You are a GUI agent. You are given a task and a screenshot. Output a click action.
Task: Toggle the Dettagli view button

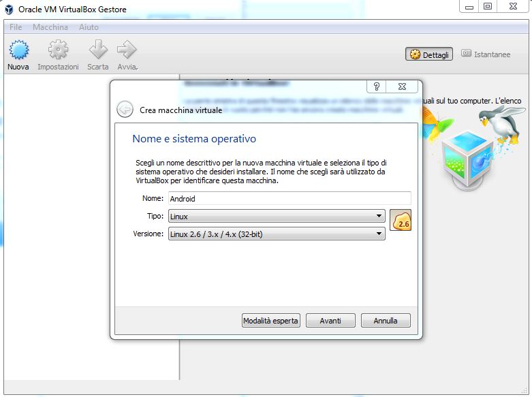429,54
